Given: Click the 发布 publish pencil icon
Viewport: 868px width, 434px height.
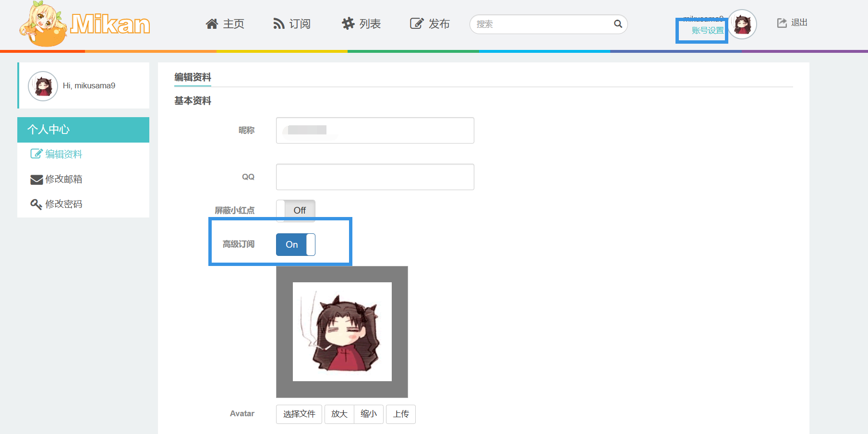Looking at the screenshot, I should click(416, 24).
